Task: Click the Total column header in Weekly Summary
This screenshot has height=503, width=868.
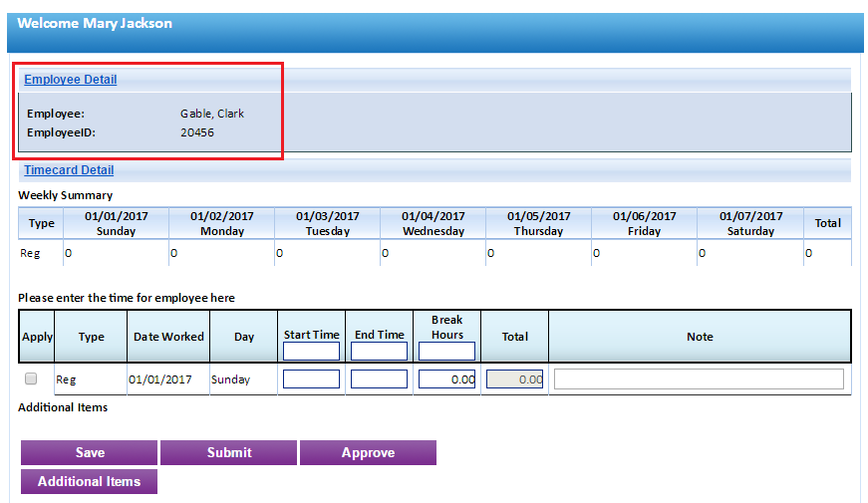Action: click(x=827, y=223)
